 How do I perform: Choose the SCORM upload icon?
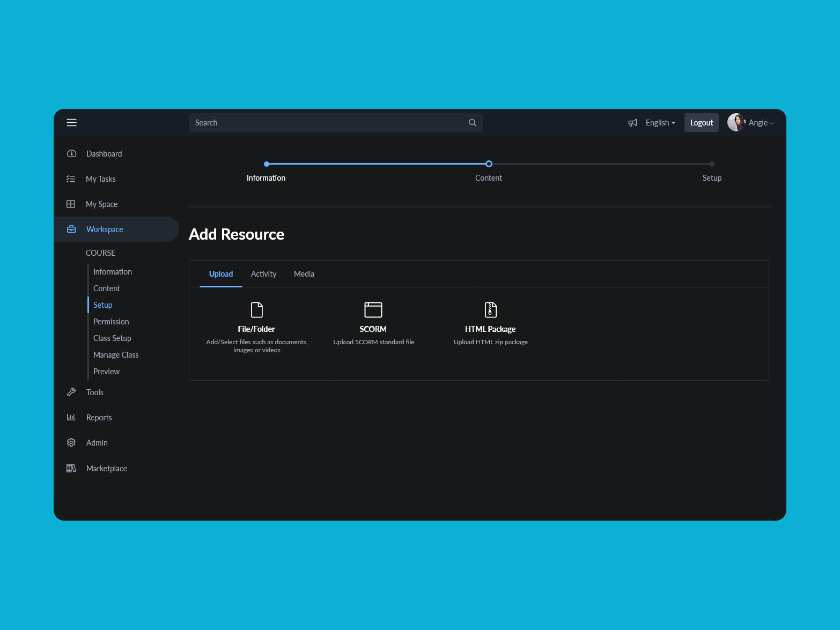(x=373, y=310)
